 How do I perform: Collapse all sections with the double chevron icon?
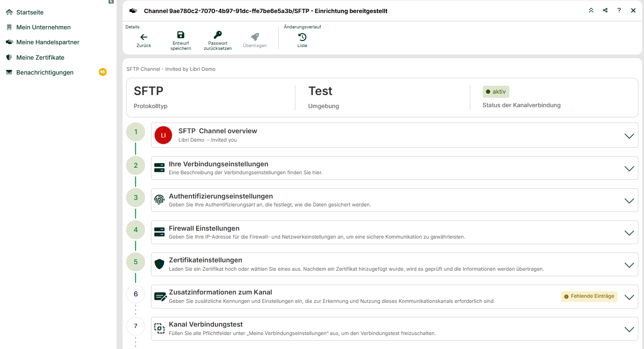pyautogui.click(x=591, y=10)
